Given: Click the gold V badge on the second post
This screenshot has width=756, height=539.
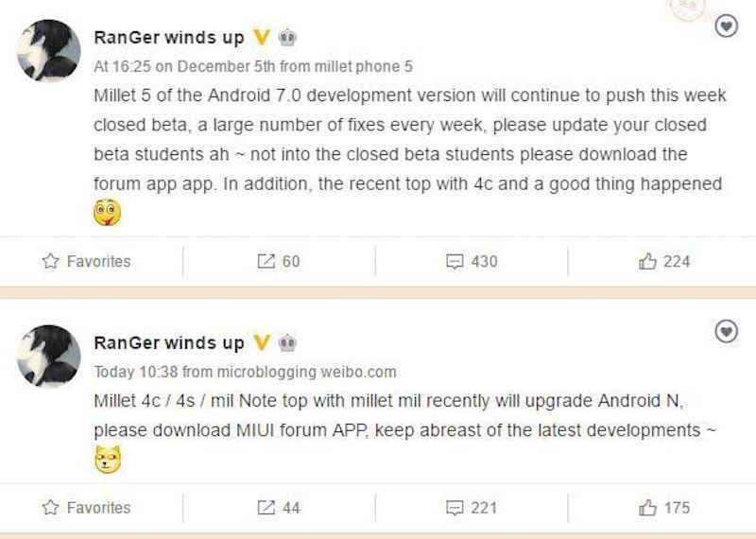Looking at the screenshot, I should click(x=262, y=342).
